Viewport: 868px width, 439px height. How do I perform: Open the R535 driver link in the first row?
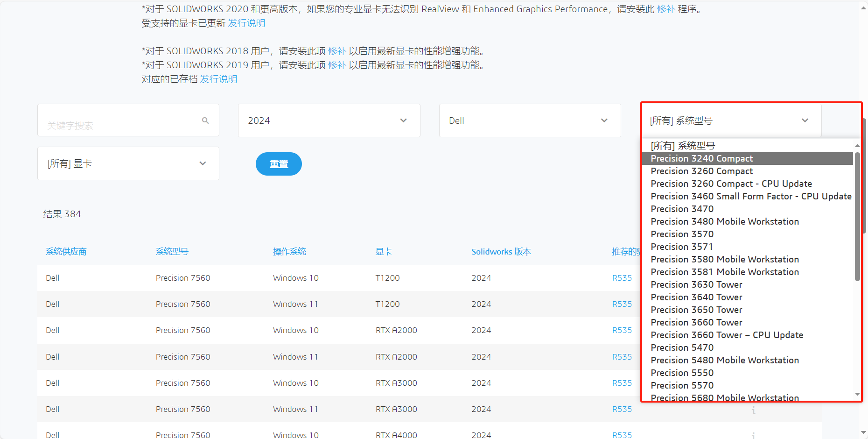pos(622,277)
